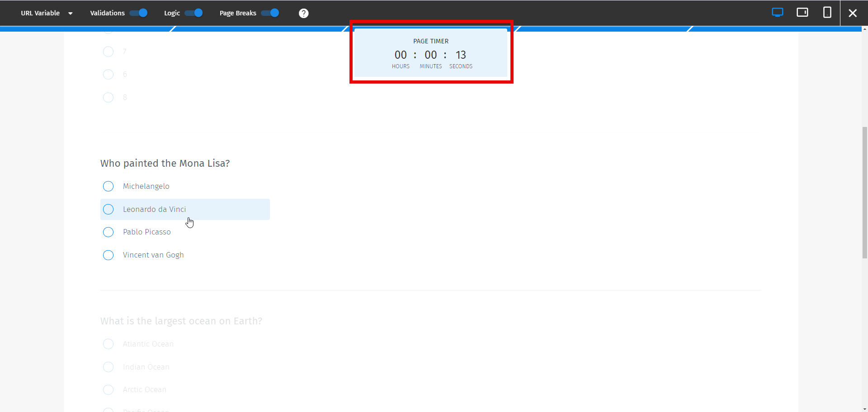Click the largest ocean question text

click(181, 321)
